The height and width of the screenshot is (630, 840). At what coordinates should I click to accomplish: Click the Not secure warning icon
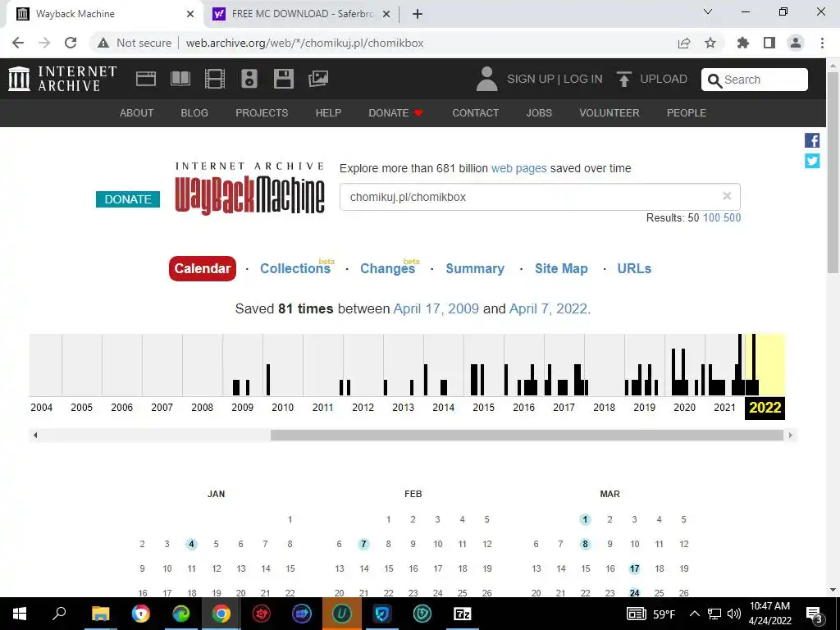click(103, 43)
